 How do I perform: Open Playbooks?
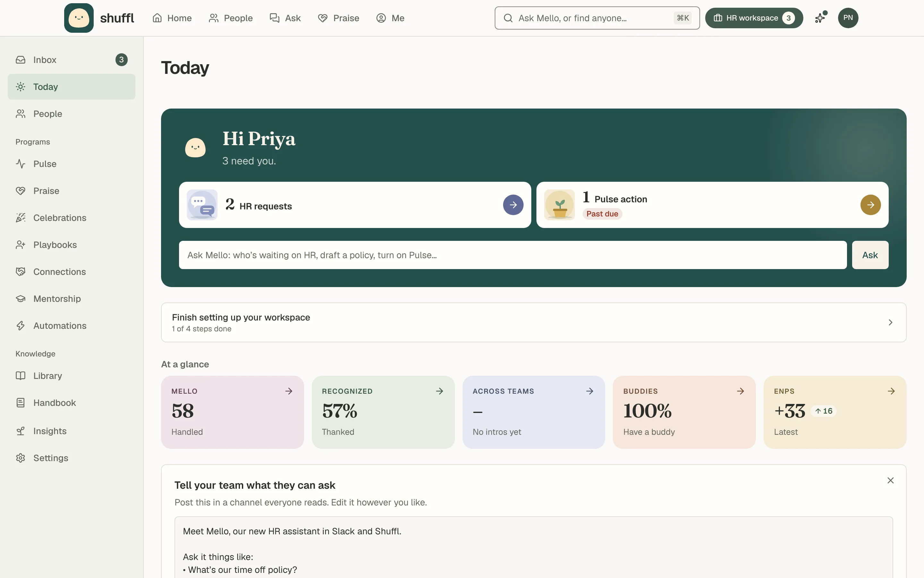(72, 245)
